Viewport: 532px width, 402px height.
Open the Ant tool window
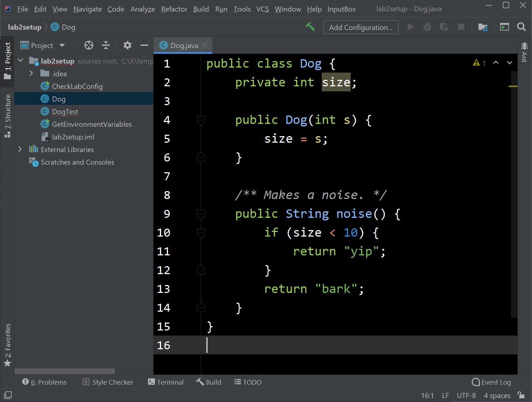tap(524, 52)
